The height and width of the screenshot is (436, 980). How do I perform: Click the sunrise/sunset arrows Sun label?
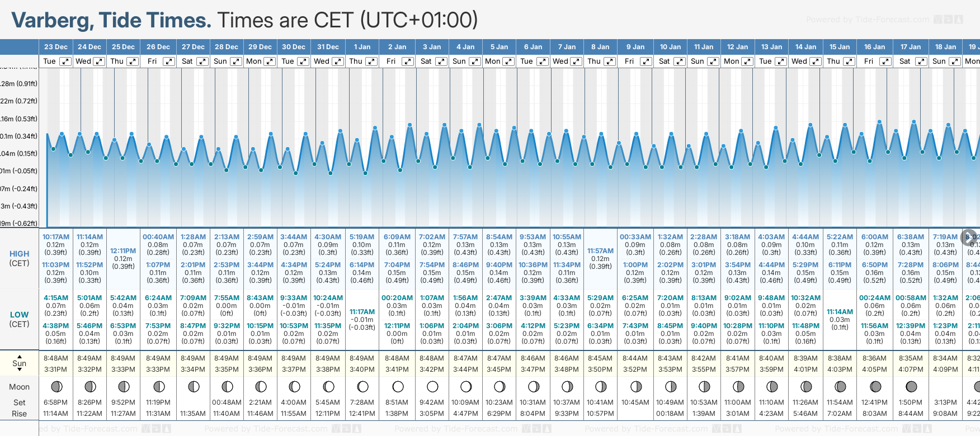(x=20, y=363)
